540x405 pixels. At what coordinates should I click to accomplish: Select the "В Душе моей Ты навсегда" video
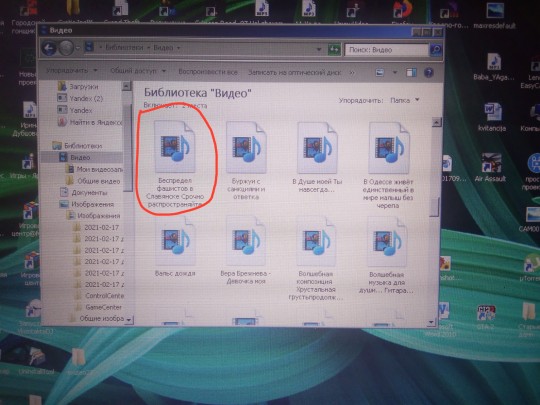tap(317, 157)
